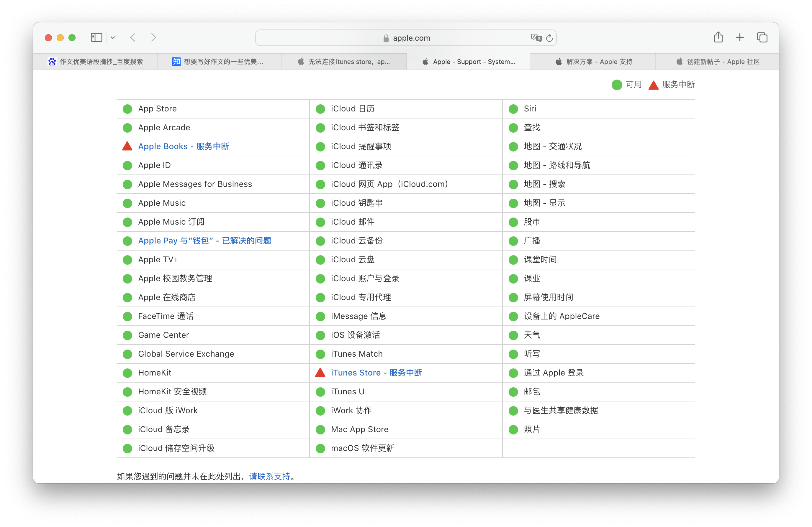The height and width of the screenshot is (527, 812).
Task: Go forward to next page
Action: pos(153,37)
